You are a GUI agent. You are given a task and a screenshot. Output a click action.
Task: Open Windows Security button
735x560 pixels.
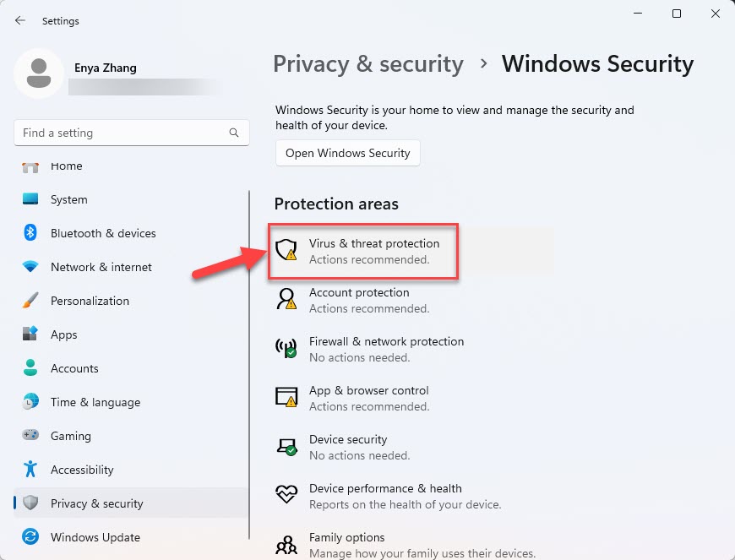click(348, 153)
